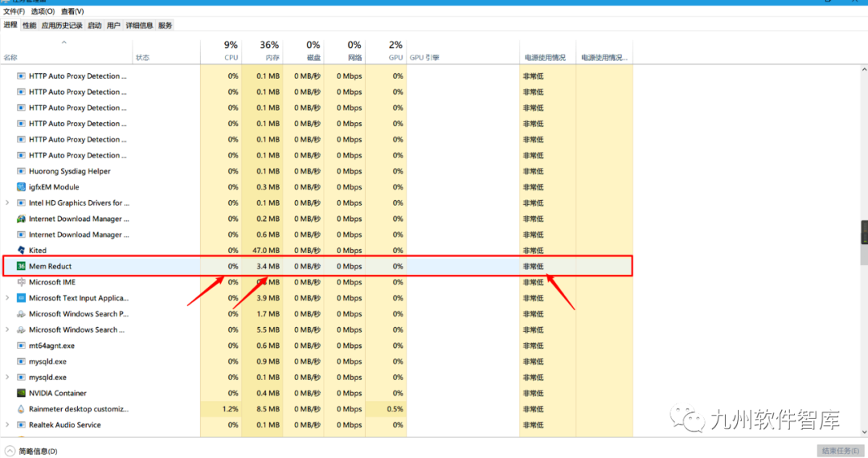Expand Microsoft Windows Search group using 5.5 MB
The image size is (868, 458).
point(7,329)
